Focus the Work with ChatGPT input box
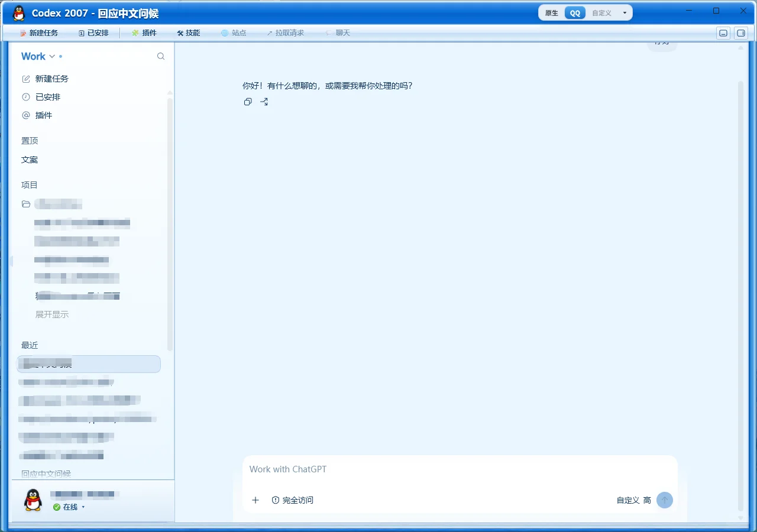Screen dimensions: 757x532 (x=460, y=469)
